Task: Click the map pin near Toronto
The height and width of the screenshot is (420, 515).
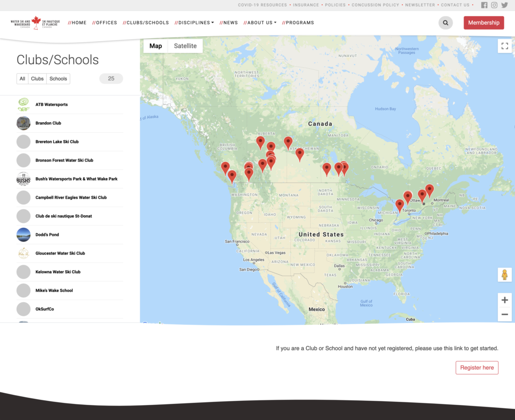Action: pos(400,205)
